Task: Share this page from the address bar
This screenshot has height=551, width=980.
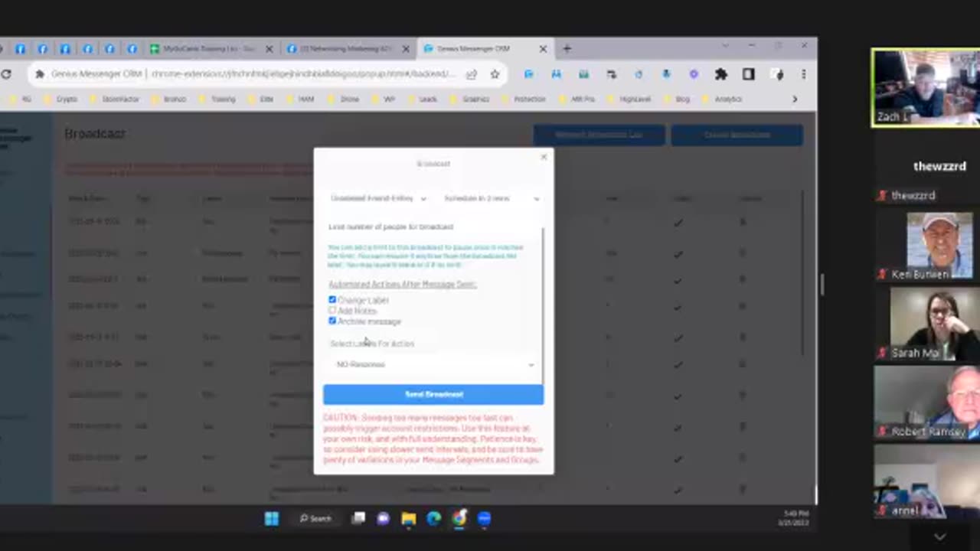Action: click(x=472, y=74)
